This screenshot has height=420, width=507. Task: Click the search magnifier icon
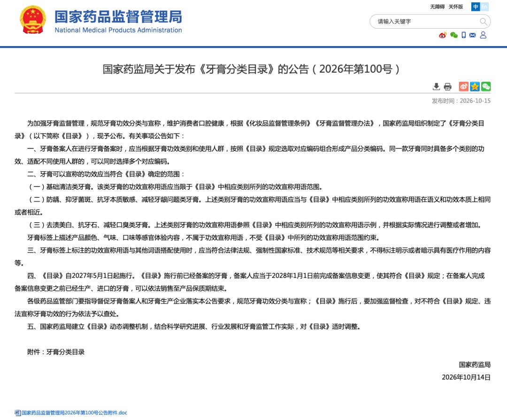point(483,21)
